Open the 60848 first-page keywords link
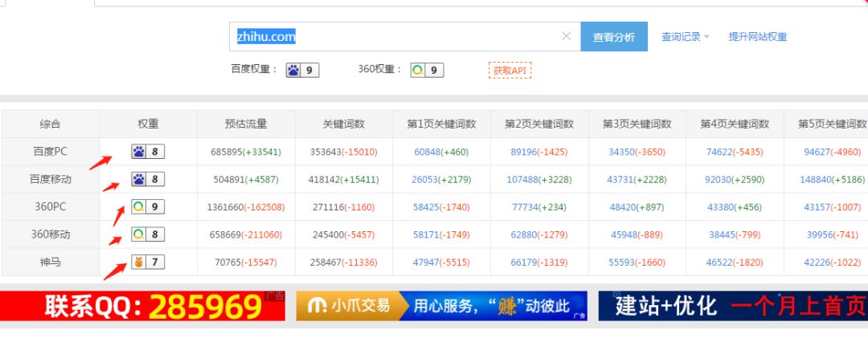 pyautogui.click(x=428, y=152)
